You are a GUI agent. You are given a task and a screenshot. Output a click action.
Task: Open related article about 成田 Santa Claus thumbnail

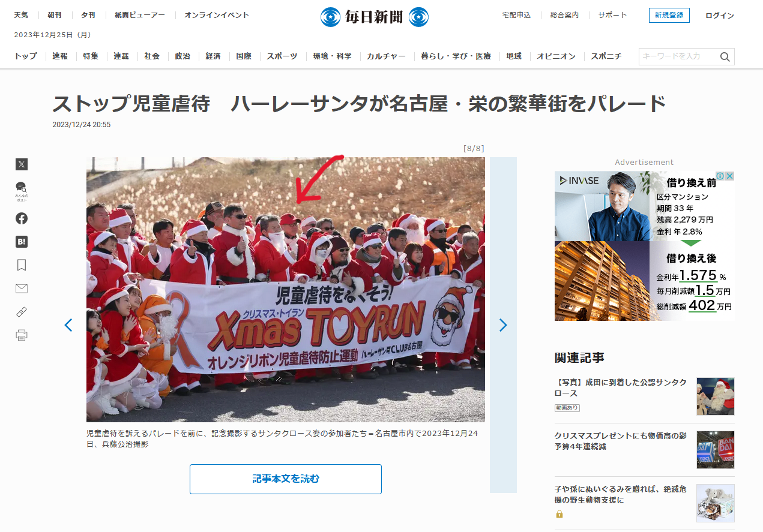[716, 396]
